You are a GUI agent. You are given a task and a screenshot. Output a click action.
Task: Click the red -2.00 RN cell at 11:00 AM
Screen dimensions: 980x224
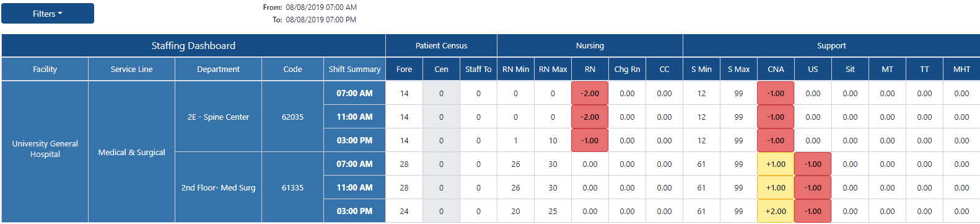tap(590, 117)
